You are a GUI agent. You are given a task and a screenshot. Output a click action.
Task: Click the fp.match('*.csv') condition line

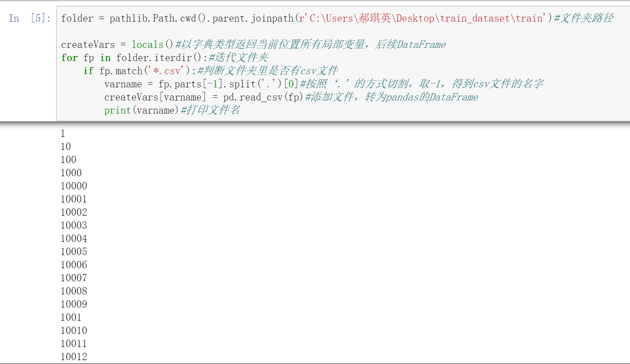[211, 71]
